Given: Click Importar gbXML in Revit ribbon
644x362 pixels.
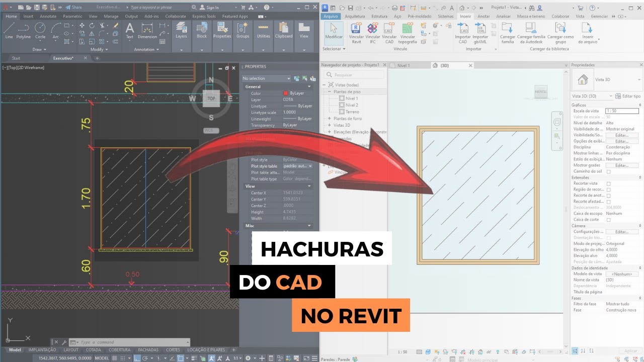Looking at the screenshot, I should point(480,33).
